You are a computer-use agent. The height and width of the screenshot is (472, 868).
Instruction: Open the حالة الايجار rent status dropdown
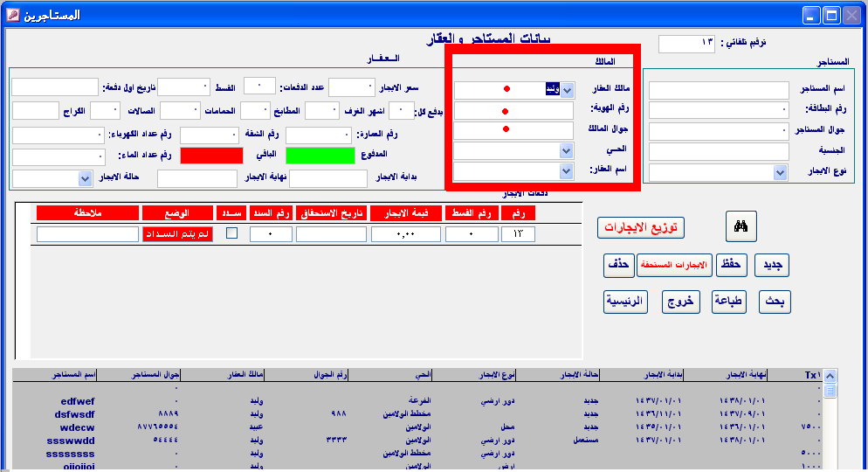pyautogui.click(x=85, y=178)
